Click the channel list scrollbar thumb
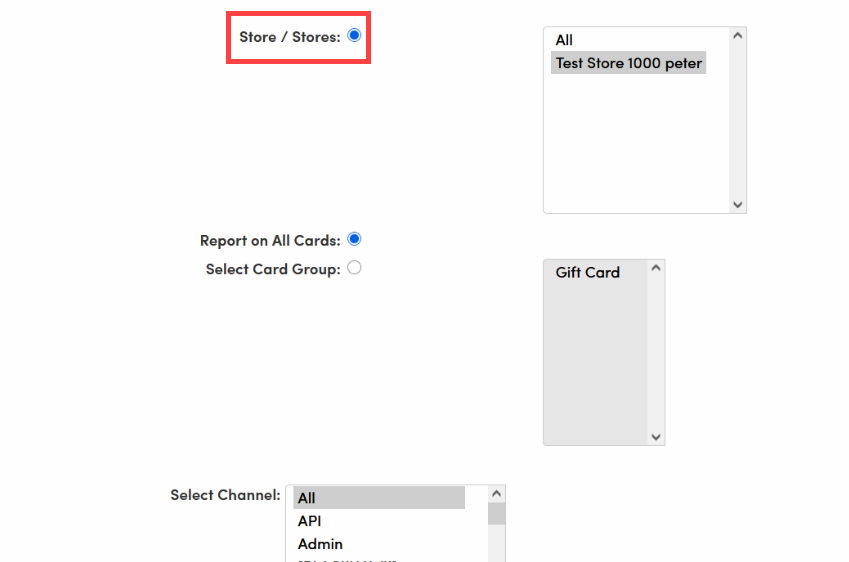Viewport: 849px width, 562px height. click(x=496, y=514)
